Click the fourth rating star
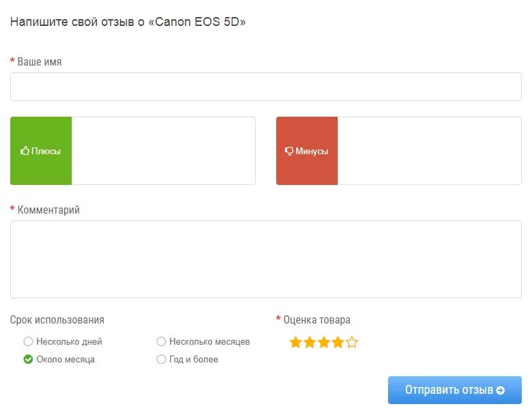Screen dimensions: 532x417 coord(338,343)
